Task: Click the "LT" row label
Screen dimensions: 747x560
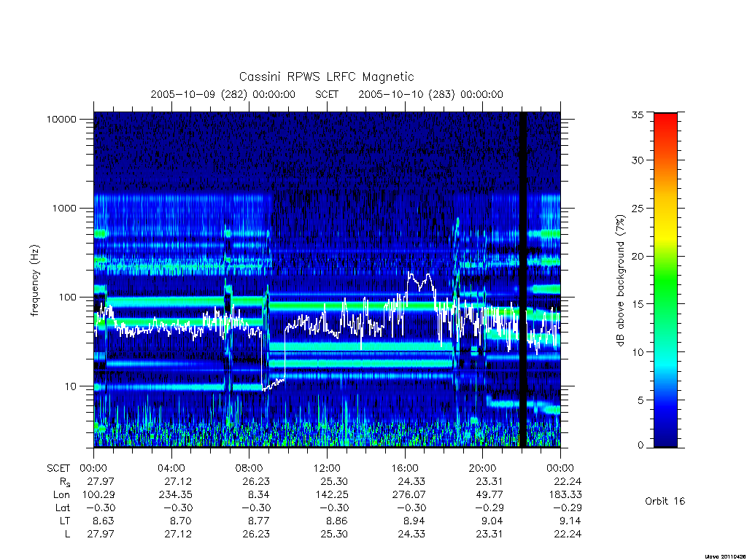Action: pyautogui.click(x=65, y=521)
